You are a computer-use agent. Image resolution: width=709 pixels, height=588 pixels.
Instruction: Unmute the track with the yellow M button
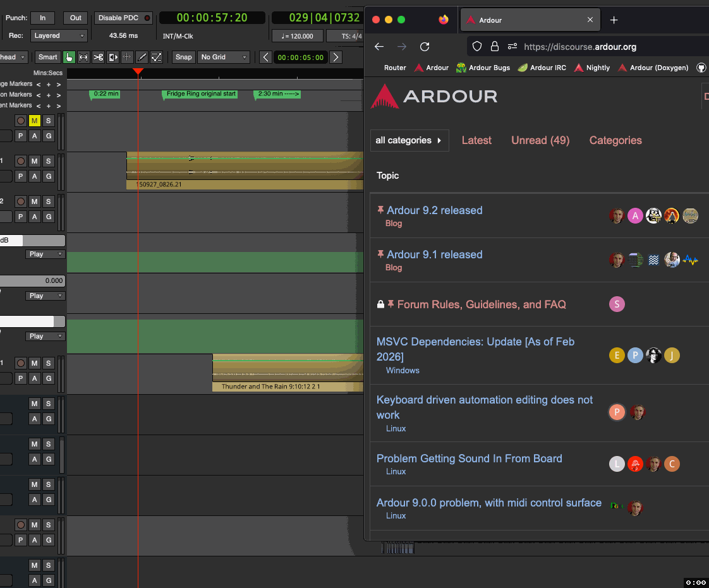34,121
